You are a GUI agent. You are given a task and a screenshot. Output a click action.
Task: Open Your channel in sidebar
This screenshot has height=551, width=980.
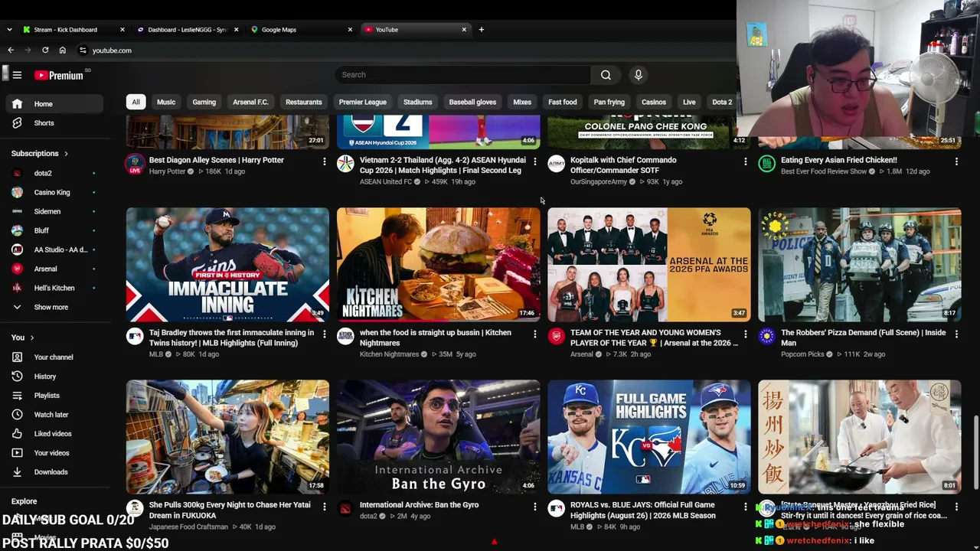pos(54,357)
